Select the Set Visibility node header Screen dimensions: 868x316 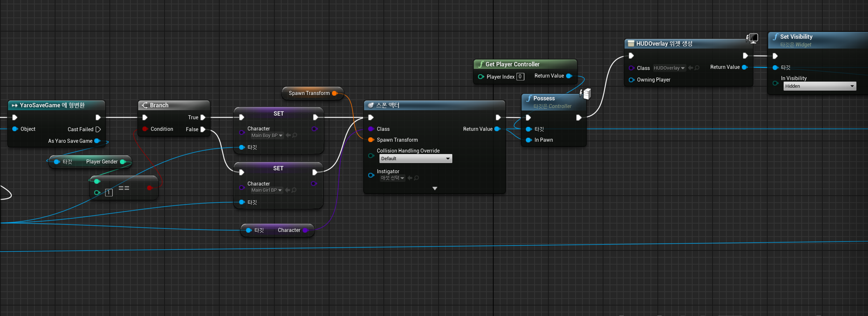(796, 37)
